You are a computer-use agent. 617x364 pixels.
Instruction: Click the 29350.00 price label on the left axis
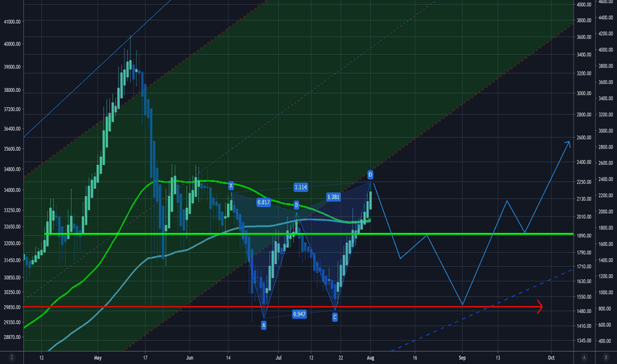point(12,322)
